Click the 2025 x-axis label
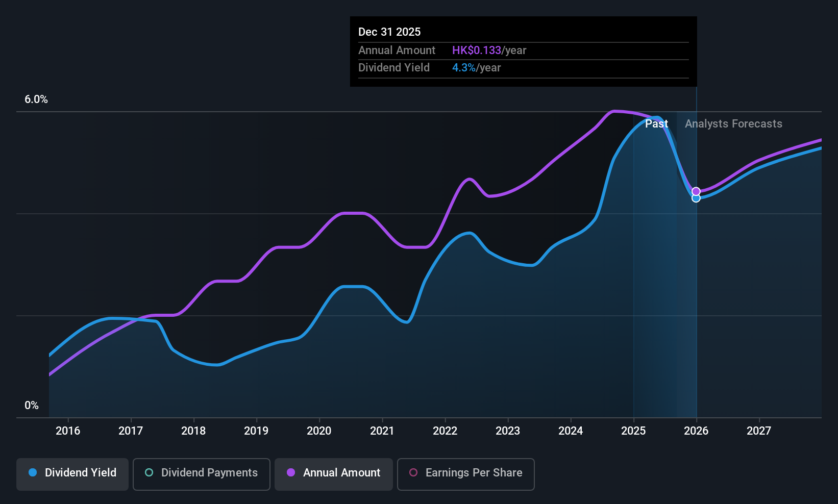 click(x=633, y=431)
